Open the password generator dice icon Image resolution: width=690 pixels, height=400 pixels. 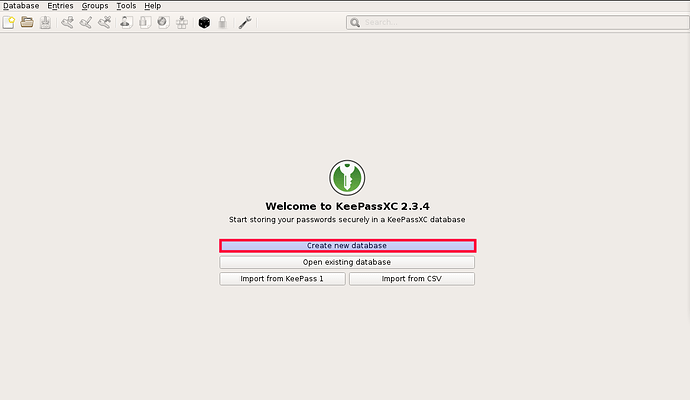(x=203, y=22)
